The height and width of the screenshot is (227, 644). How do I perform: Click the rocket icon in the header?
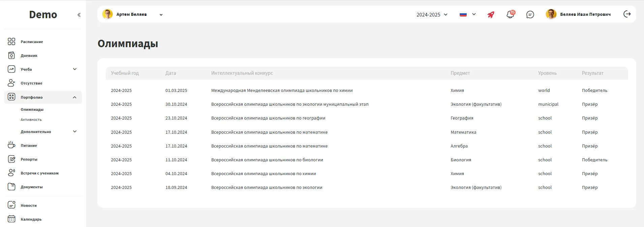coord(491,14)
